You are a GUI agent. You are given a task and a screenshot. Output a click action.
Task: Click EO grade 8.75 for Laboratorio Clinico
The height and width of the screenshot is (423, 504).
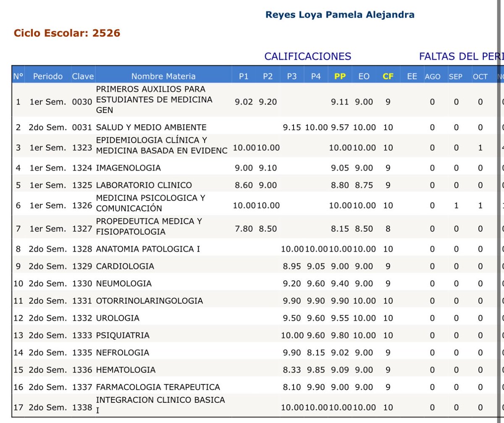[364, 185]
